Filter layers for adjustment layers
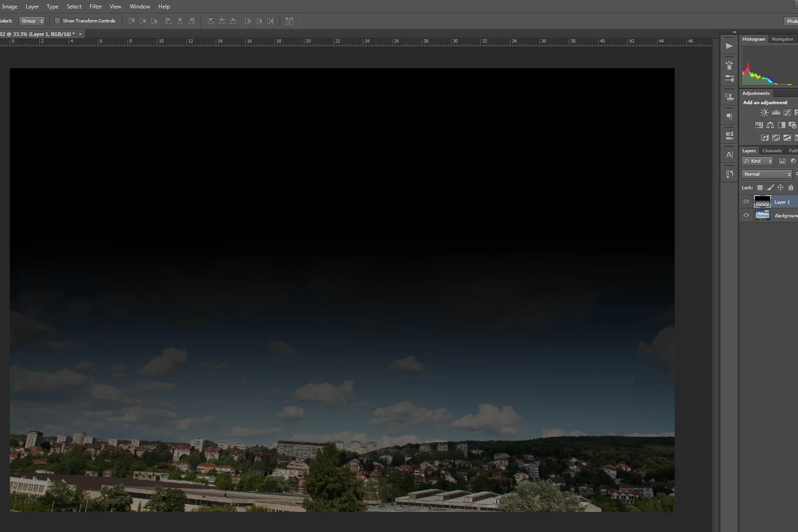Image resolution: width=798 pixels, height=532 pixels. click(793, 161)
